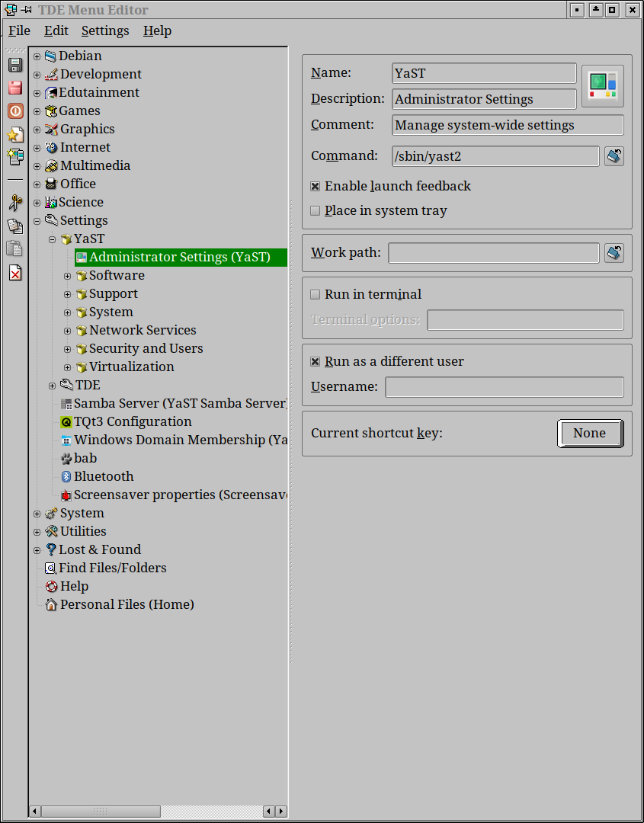This screenshot has height=823, width=644.
Task: Expand the Software folder under YaST
Action: (67, 276)
